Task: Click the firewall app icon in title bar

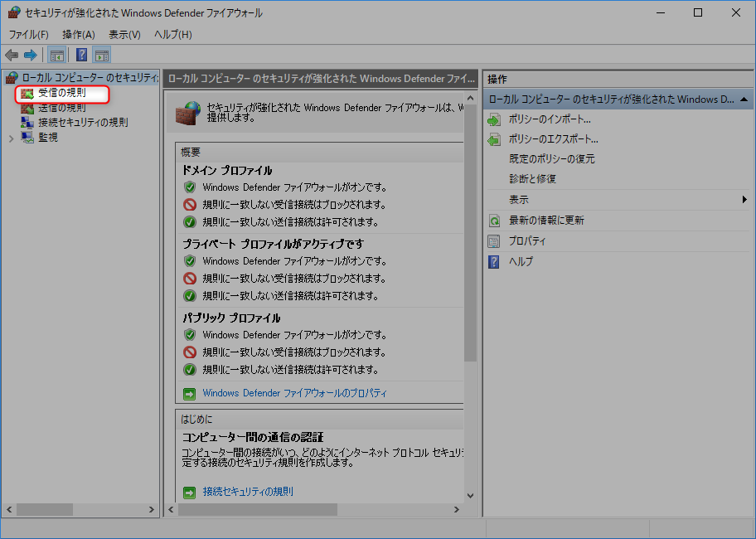Action: click(14, 12)
